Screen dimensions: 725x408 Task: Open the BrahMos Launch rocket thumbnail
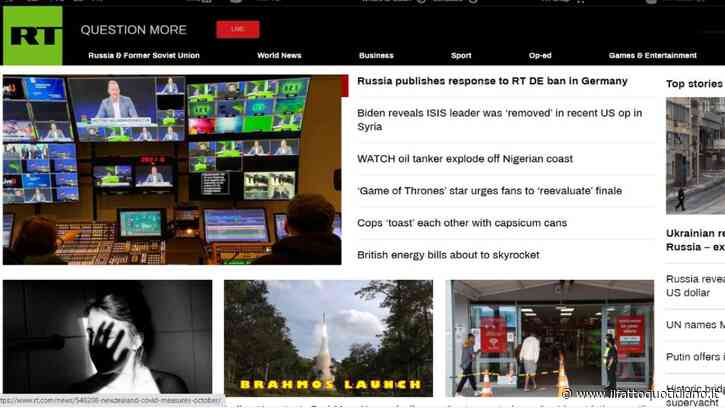[328, 338]
